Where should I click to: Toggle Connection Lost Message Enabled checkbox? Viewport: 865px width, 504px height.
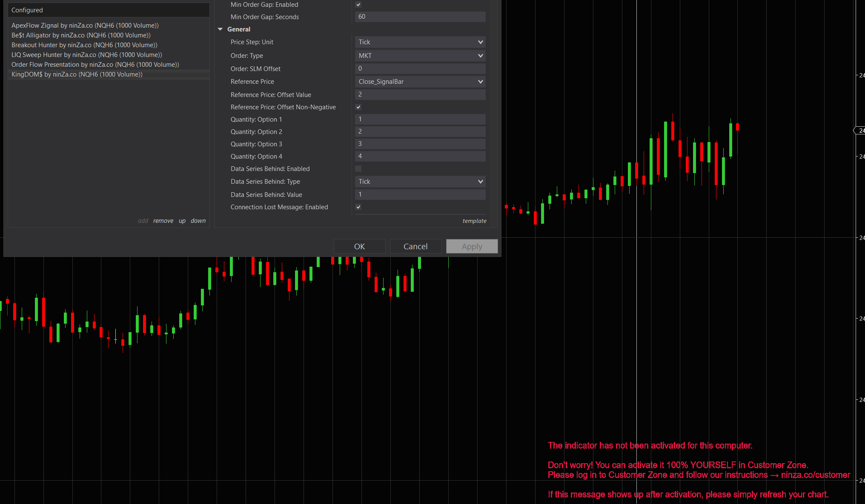(358, 207)
